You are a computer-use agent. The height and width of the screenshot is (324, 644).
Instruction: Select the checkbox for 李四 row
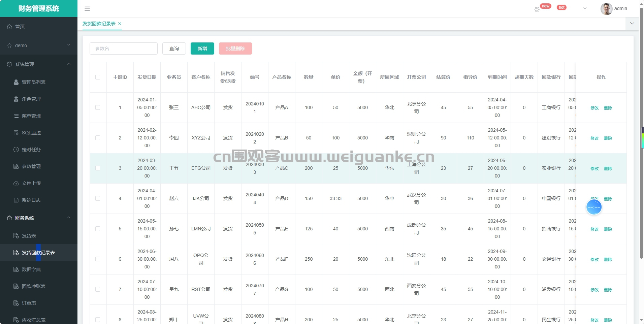tap(98, 138)
